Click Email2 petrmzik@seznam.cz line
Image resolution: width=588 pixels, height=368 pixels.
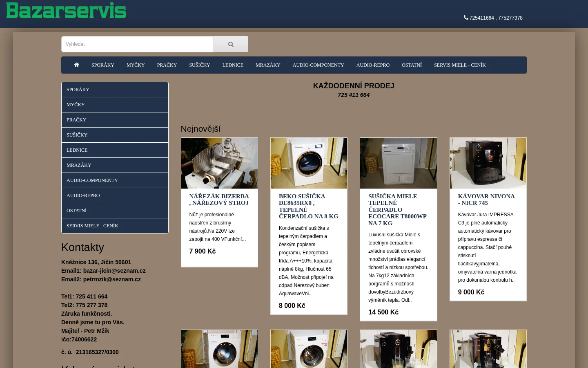101,279
